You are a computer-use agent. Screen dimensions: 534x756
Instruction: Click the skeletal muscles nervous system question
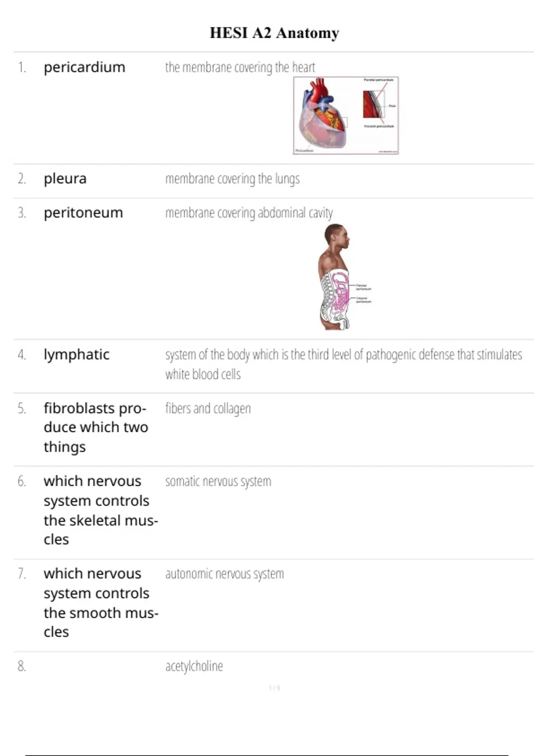(x=101, y=510)
